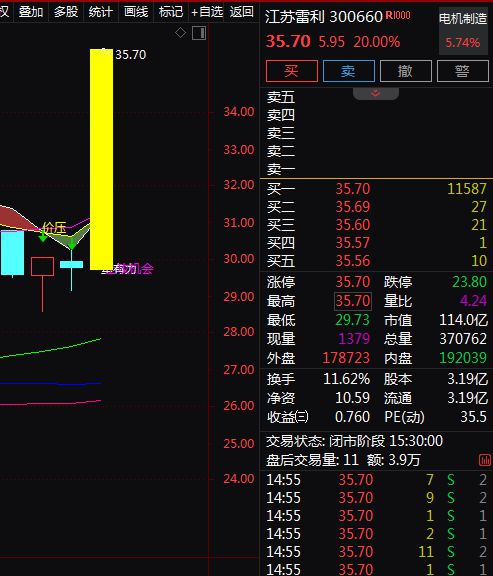
Task: Click the 标记 mark toolbar item
Action: pyautogui.click(x=171, y=12)
